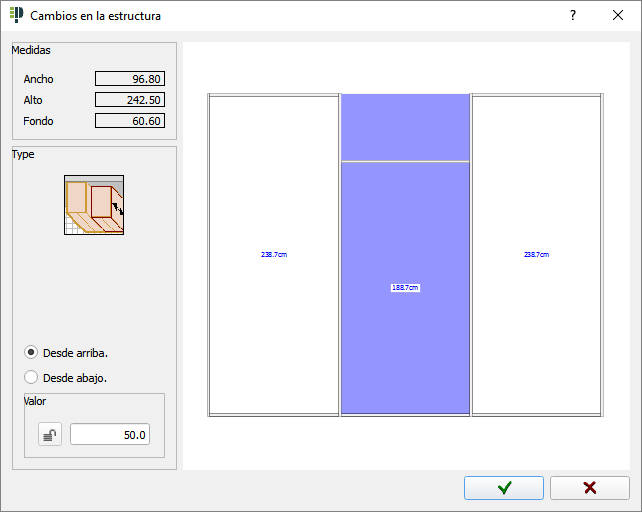Viewport: 642px width, 512px height.
Task: Open help with the question mark button
Action: 573,16
